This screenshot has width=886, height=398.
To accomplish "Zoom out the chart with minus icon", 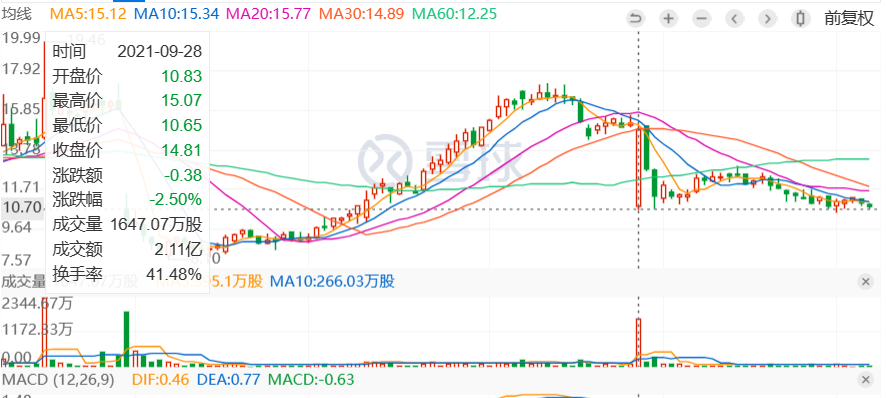I will point(701,19).
